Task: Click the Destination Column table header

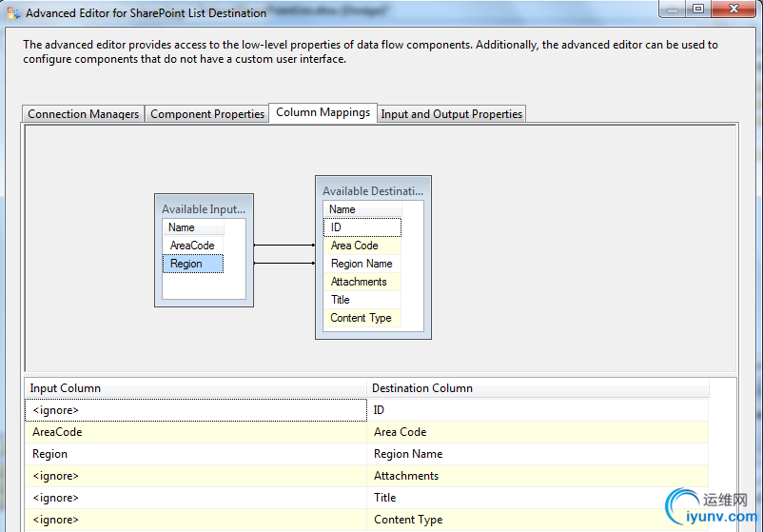Action: (538, 388)
